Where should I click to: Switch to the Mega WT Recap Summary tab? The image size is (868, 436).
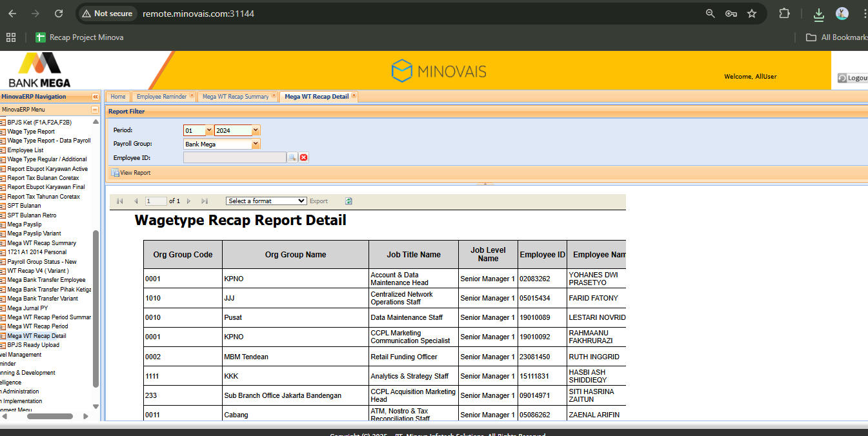(x=235, y=97)
